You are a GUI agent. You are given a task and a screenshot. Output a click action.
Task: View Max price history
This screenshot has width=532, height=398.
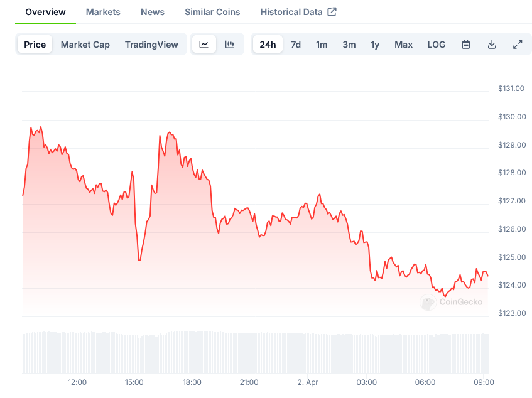click(x=403, y=44)
